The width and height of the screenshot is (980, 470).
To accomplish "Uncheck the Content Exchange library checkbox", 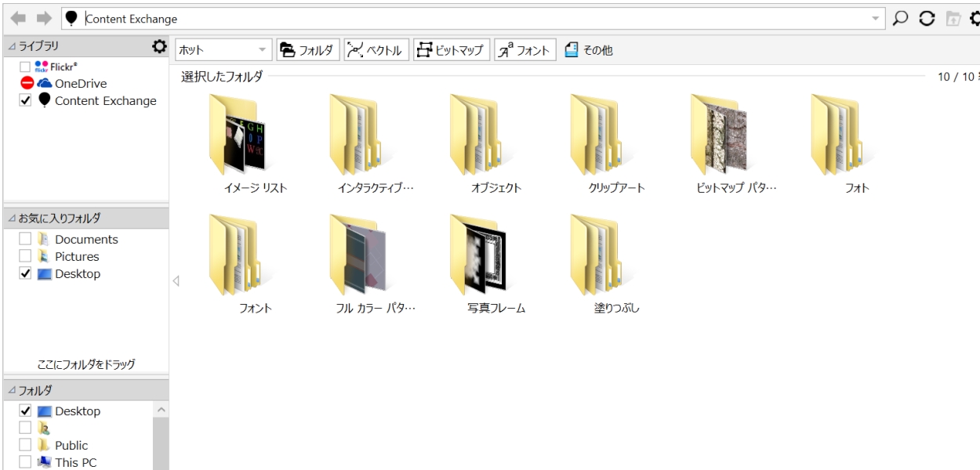I will (24, 100).
